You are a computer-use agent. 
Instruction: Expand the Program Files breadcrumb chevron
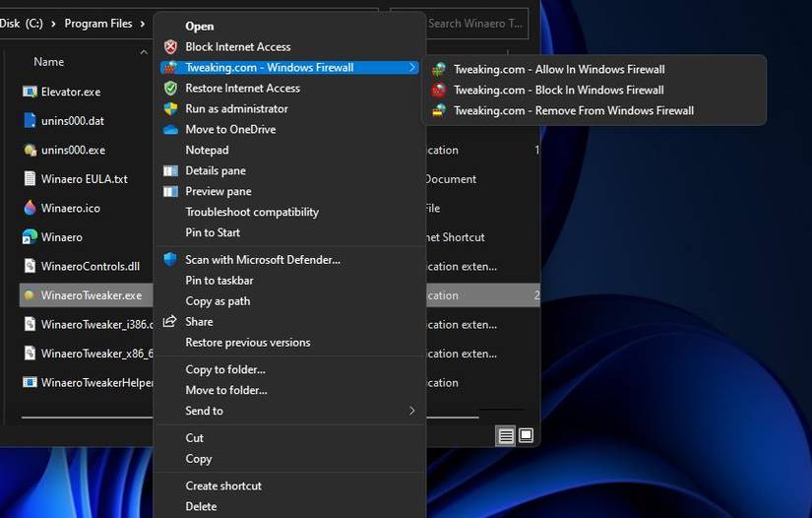click(x=143, y=24)
